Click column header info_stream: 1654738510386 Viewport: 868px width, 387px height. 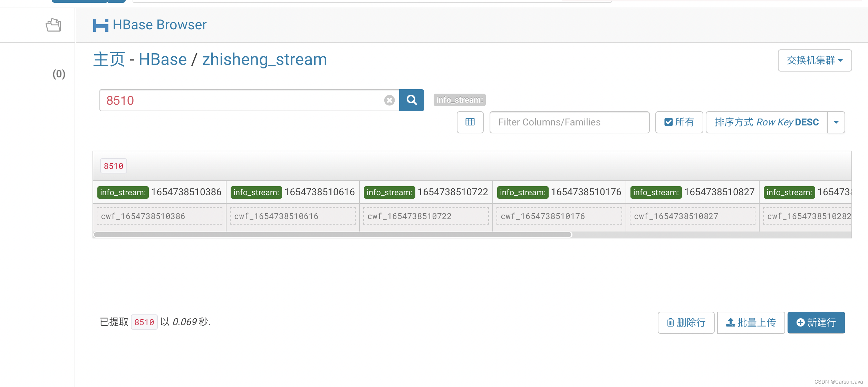[x=159, y=192]
